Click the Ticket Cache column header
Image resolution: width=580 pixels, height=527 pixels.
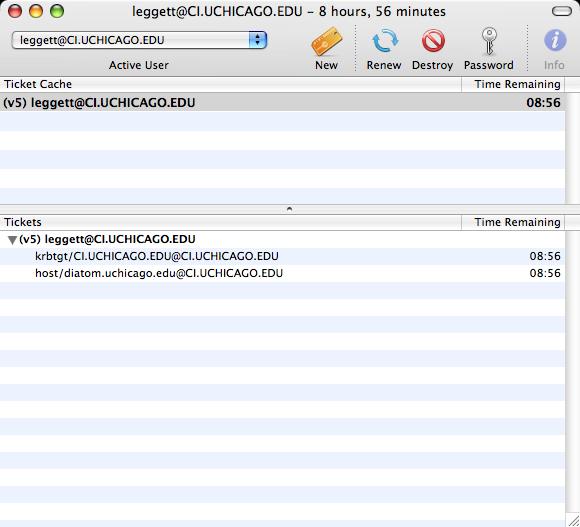(x=231, y=84)
